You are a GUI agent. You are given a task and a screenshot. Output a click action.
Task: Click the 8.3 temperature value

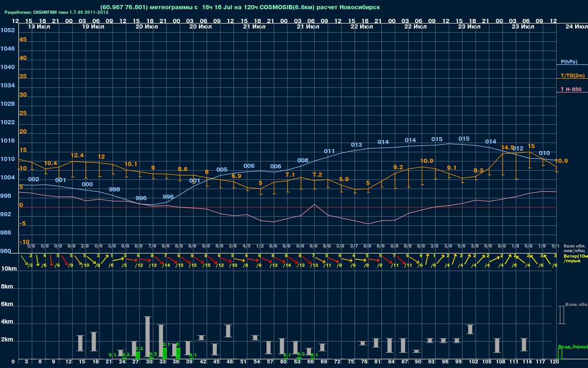click(479, 171)
